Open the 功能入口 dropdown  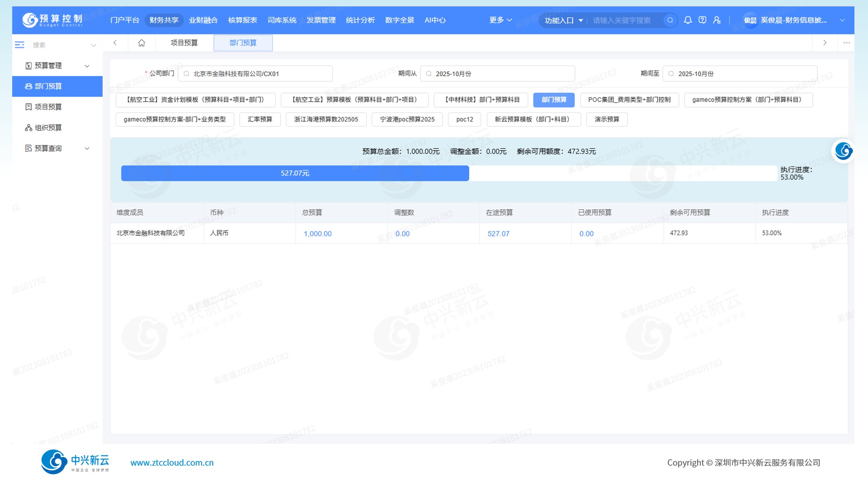[x=563, y=20]
